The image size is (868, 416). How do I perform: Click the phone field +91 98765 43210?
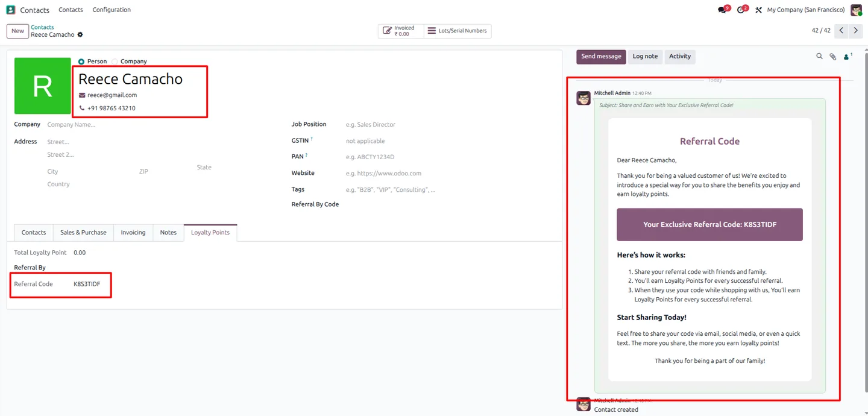[111, 109]
